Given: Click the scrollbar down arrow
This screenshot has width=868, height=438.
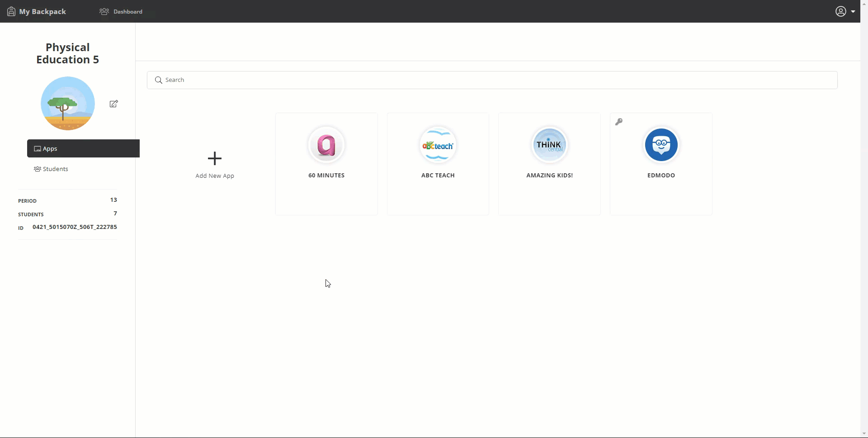Looking at the screenshot, I should click(x=864, y=433).
